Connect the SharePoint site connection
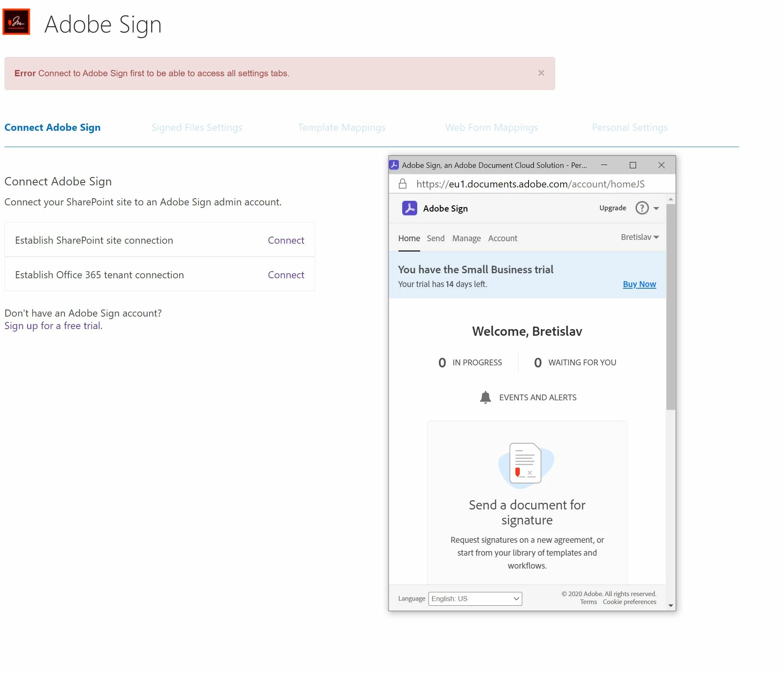The width and height of the screenshot is (784, 674). [286, 240]
